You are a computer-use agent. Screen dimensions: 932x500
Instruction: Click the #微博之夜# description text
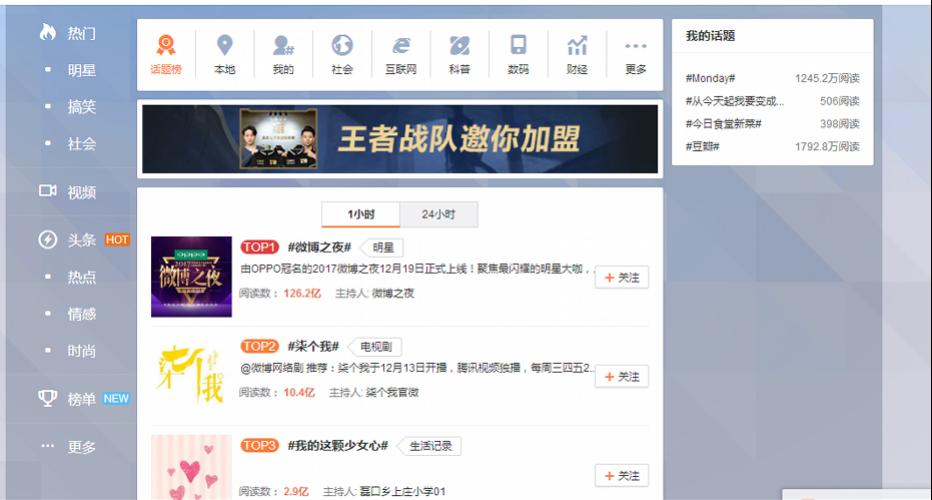[416, 269]
